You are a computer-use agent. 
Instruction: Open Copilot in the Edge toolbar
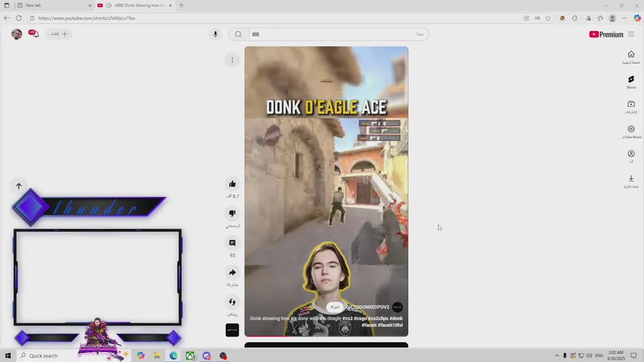[637, 18]
